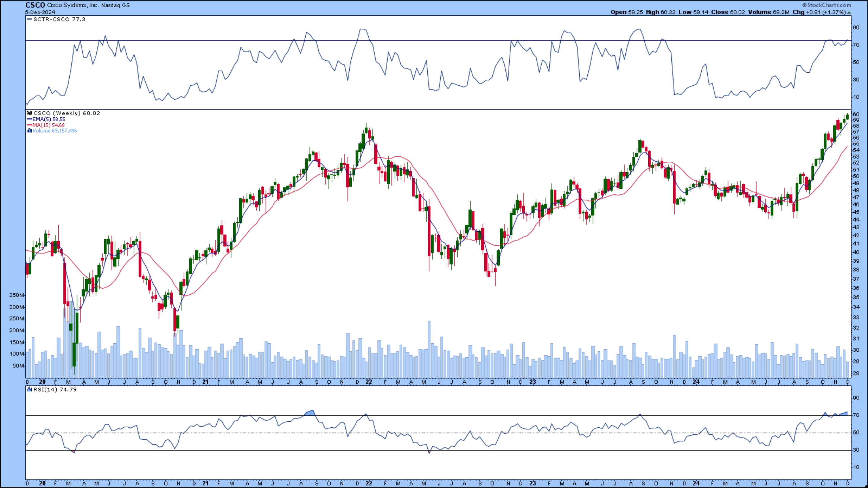This screenshot has height=488, width=868.
Task: Click the EMA(5) 58.55 legend entry
Action: tap(49, 119)
